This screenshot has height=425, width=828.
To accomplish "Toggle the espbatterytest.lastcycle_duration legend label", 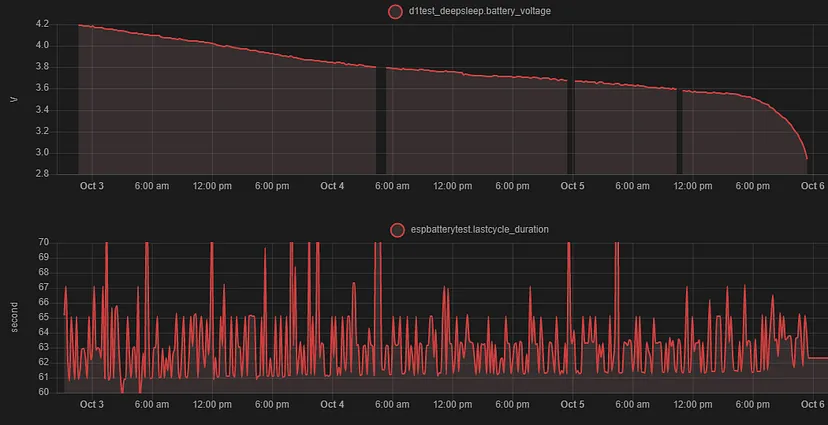I will [x=479, y=229].
